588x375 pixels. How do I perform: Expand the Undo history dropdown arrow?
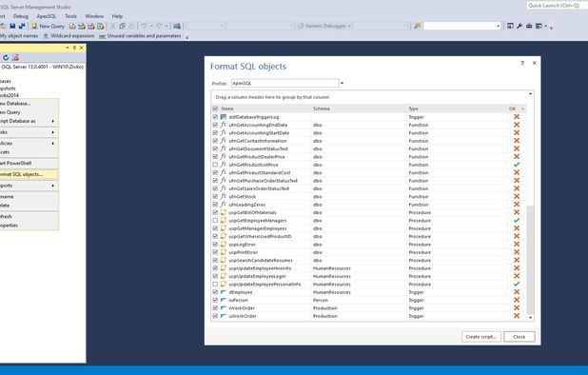(151, 26)
